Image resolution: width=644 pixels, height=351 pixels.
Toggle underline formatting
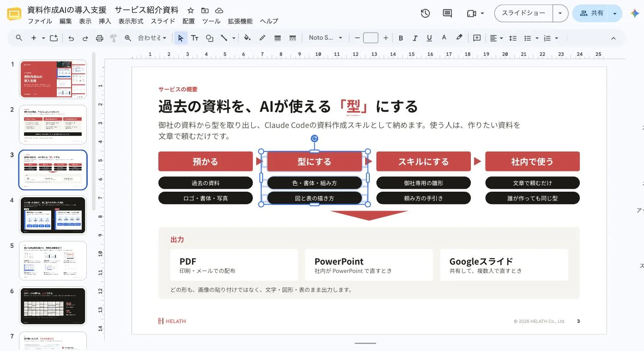429,38
